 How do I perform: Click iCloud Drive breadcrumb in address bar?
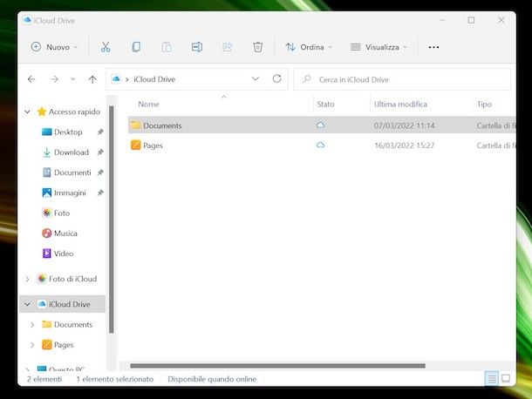coord(154,79)
